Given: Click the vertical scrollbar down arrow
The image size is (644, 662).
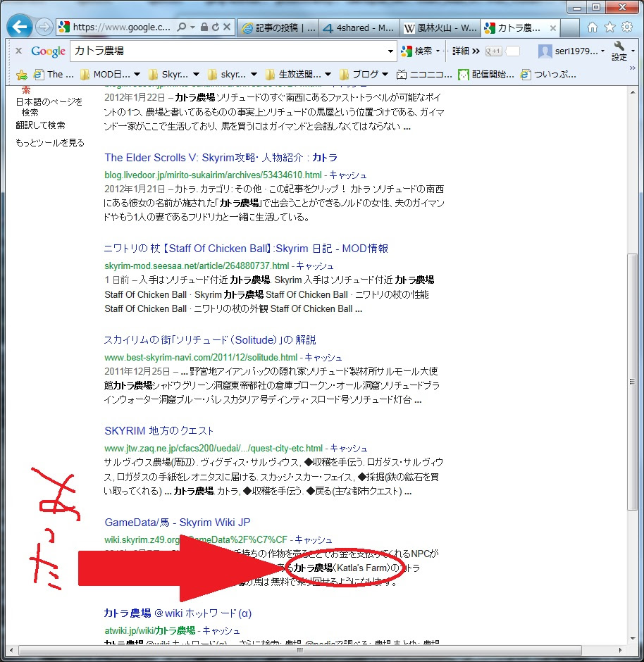Looking at the screenshot, I should click(x=632, y=638).
